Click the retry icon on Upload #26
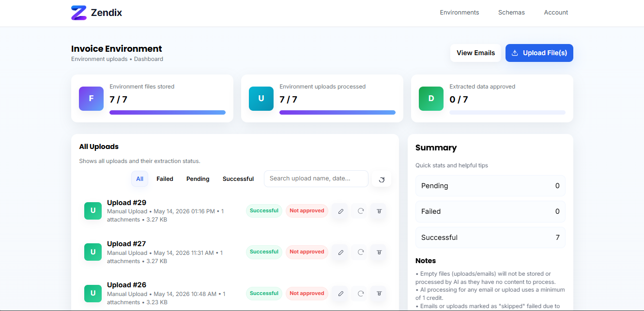Viewport: 644px width, 311px height. (x=360, y=293)
